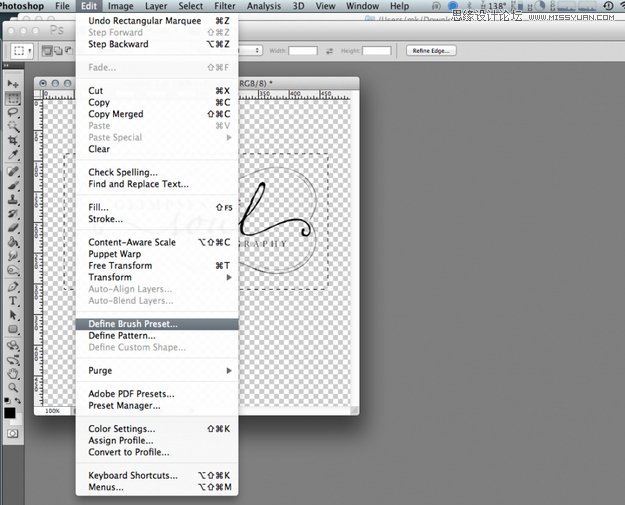Select the Lasso tool
The height and width of the screenshot is (505, 625).
13,112
